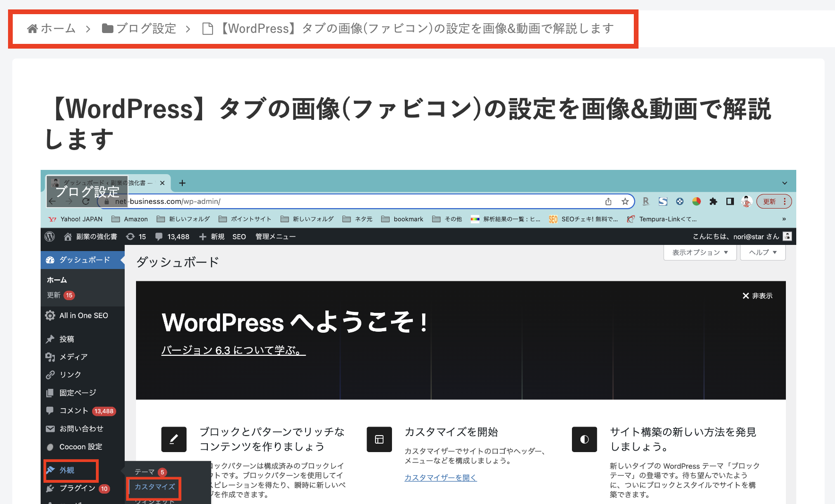
Task: Expand the ヘルプ dropdown
Action: pos(763,252)
